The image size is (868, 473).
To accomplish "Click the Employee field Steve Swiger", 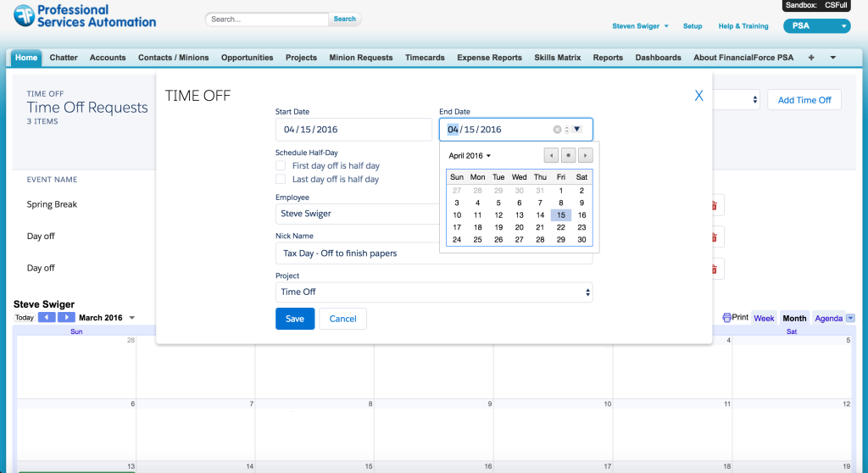I will (358, 214).
